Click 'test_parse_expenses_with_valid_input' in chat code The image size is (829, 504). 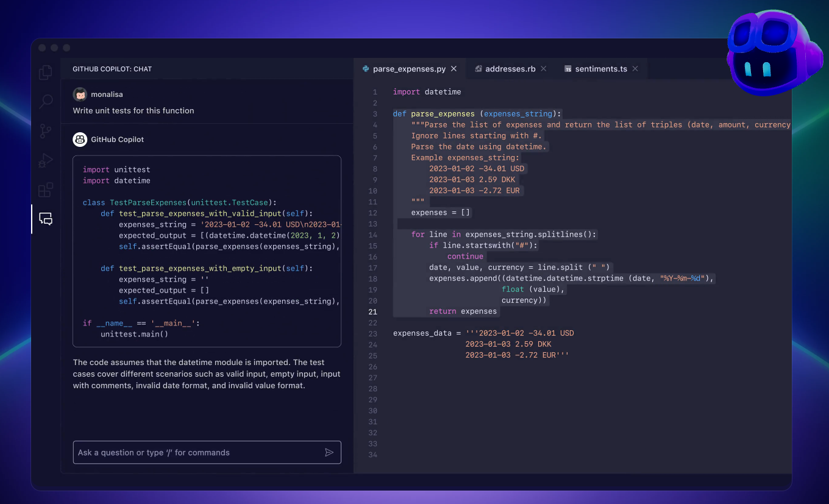(200, 213)
